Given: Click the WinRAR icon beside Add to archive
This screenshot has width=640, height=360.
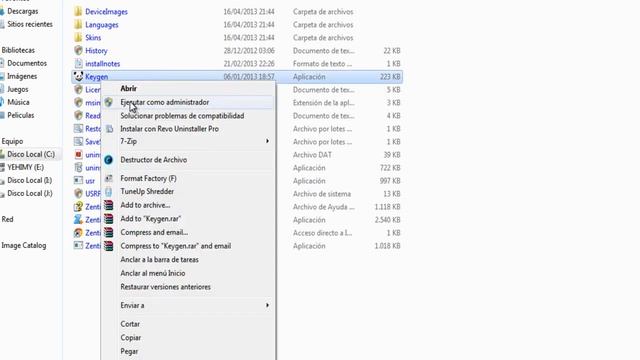Looking at the screenshot, I should (109, 205).
